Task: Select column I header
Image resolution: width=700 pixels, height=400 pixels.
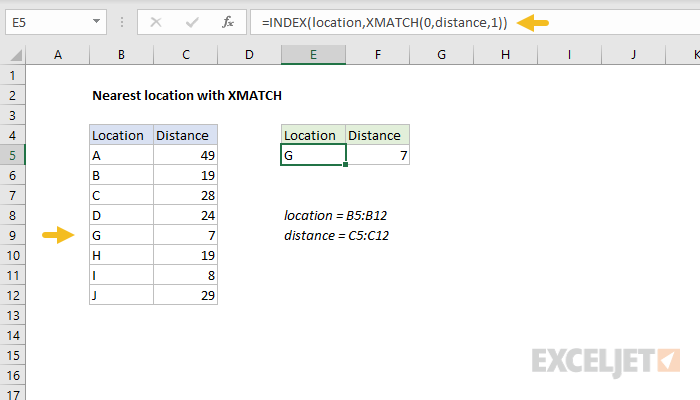Action: 569,55
